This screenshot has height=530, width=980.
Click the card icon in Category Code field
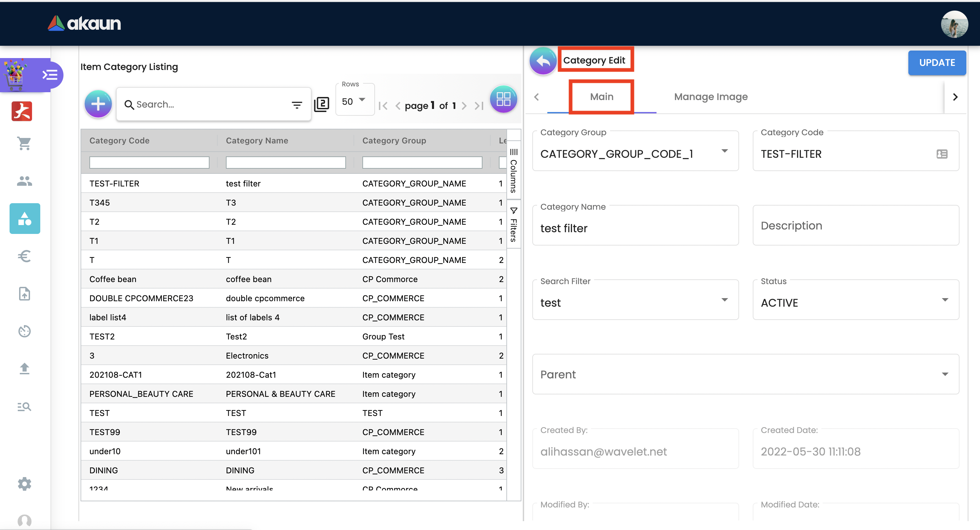click(x=941, y=154)
